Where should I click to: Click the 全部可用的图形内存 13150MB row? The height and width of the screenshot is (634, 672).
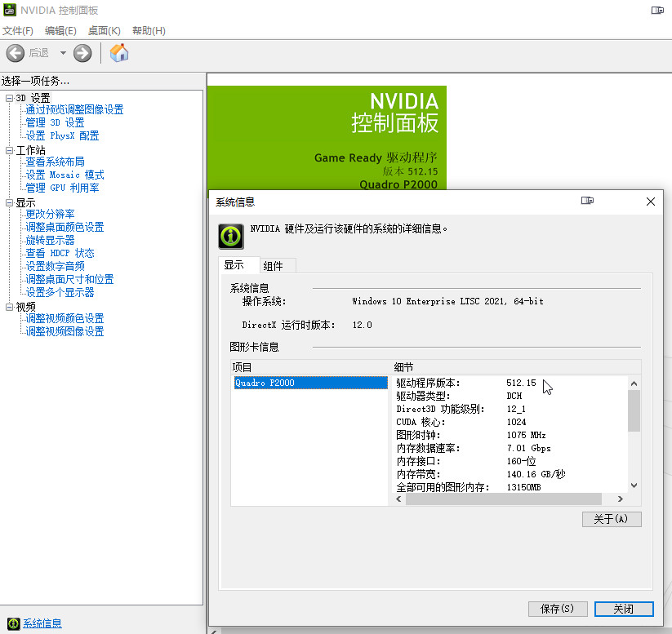coord(510,487)
